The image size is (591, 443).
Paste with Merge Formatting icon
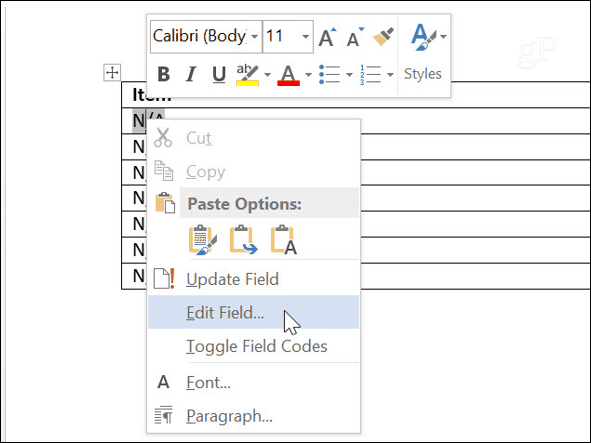coord(243,239)
